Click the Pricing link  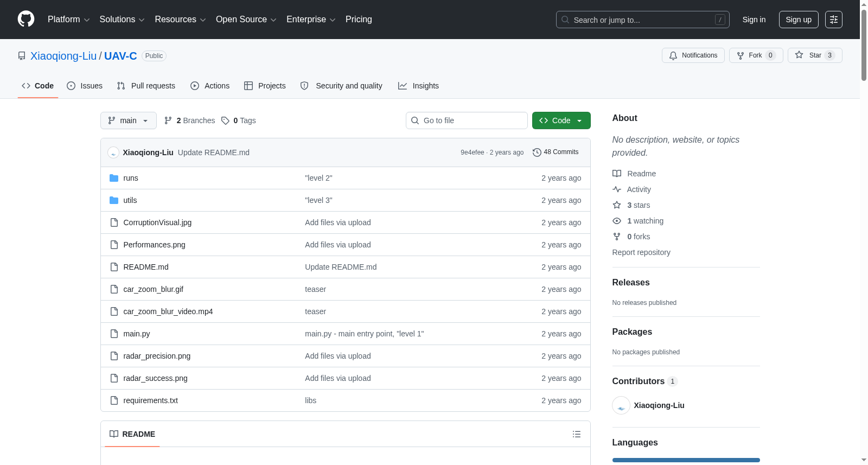point(359,20)
